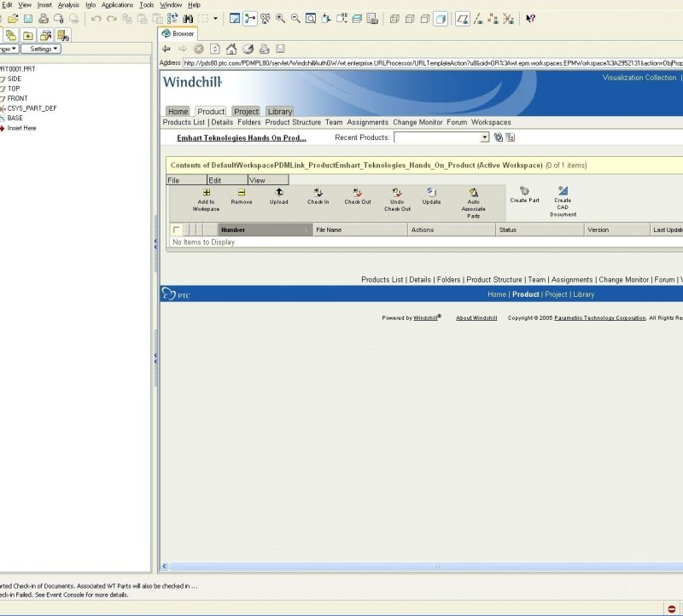Click the red stop icon in status bar

(x=672, y=608)
